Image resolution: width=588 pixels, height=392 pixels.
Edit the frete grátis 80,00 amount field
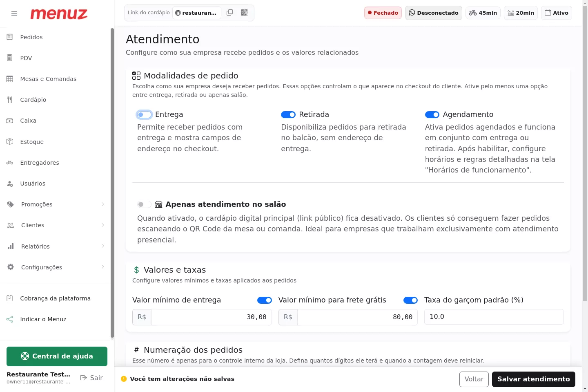[x=357, y=317]
